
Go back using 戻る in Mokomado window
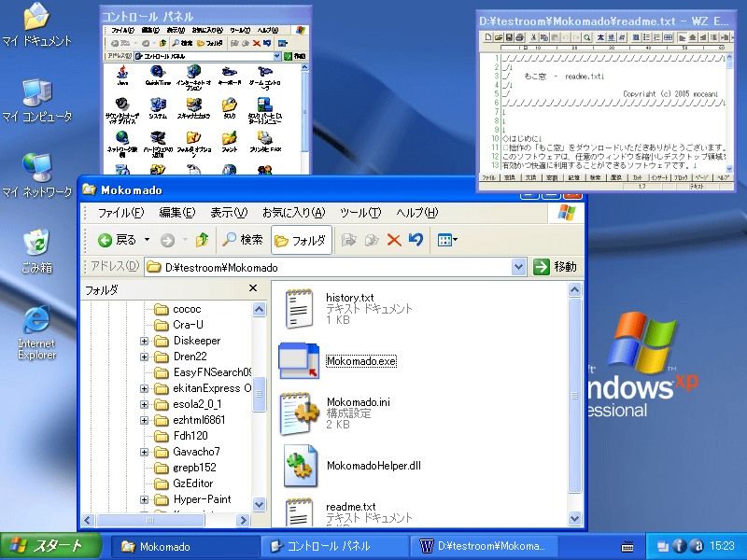(118, 240)
